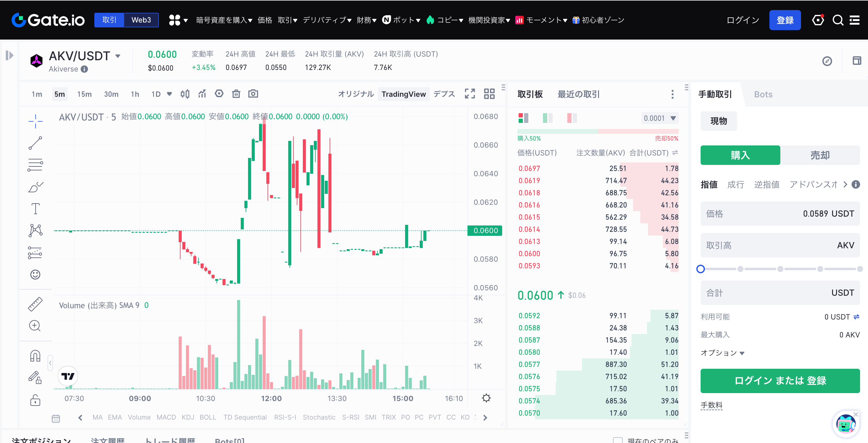This screenshot has height=443, width=868.
Task: Open the panel layout icon
Action: [857, 61]
